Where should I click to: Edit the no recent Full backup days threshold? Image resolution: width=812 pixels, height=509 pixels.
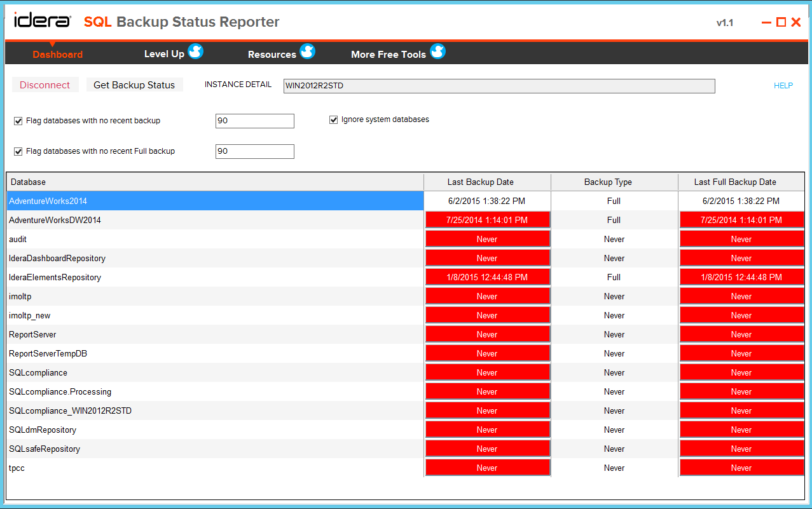254,151
